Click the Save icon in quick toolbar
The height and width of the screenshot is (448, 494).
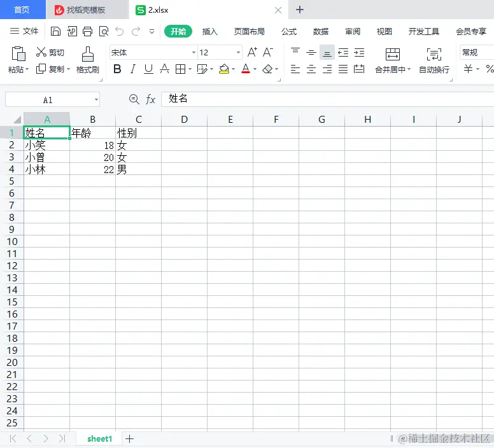pos(55,31)
